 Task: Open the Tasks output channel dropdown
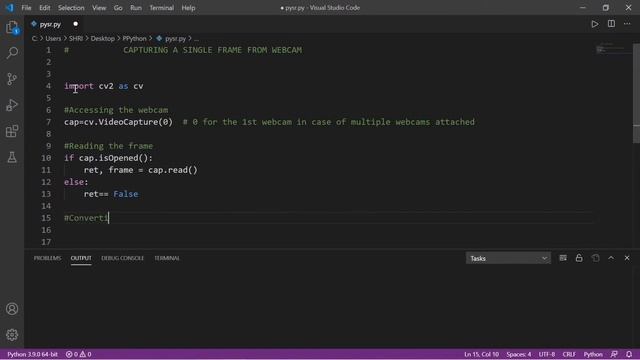point(508,258)
